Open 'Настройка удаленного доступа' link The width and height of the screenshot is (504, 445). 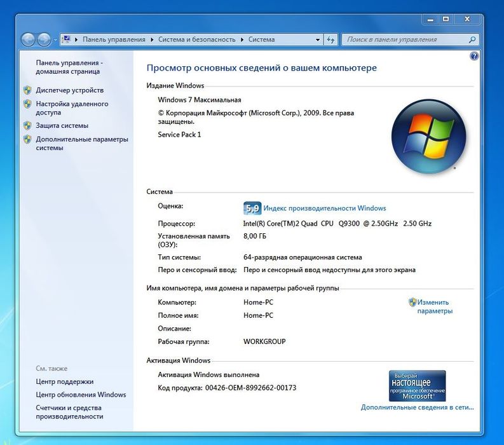pyautogui.click(x=72, y=108)
